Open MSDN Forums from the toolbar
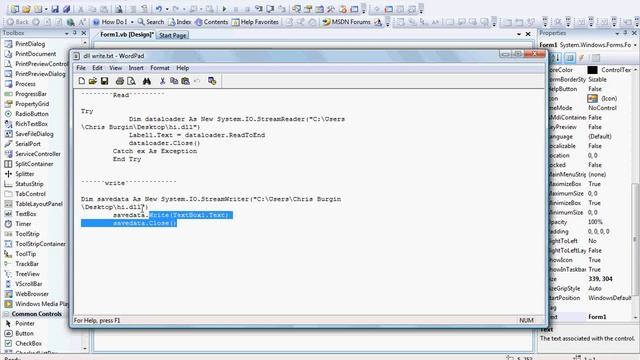The image size is (640, 360). (347, 22)
